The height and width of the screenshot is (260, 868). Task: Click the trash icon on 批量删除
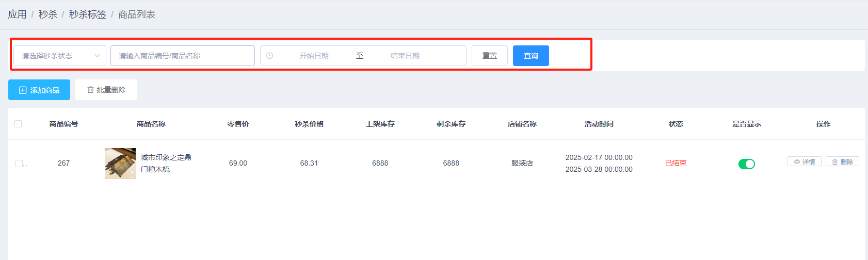(x=90, y=90)
